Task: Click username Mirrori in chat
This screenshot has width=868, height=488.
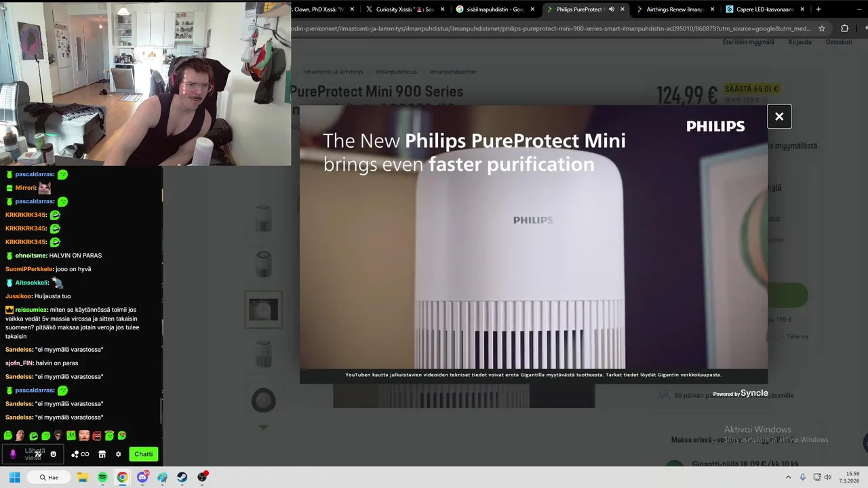Action: pyautogui.click(x=25, y=188)
